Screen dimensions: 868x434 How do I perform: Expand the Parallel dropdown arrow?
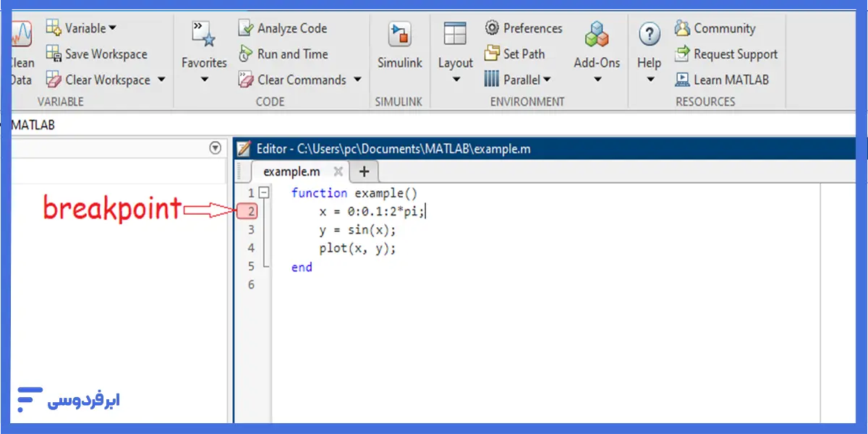[546, 80]
